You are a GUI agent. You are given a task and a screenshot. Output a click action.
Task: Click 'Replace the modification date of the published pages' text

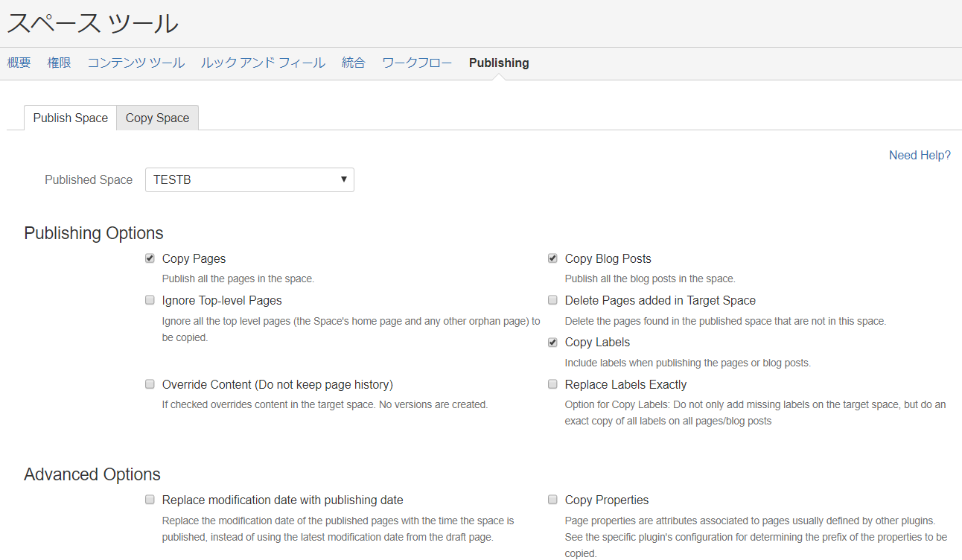click(338, 529)
